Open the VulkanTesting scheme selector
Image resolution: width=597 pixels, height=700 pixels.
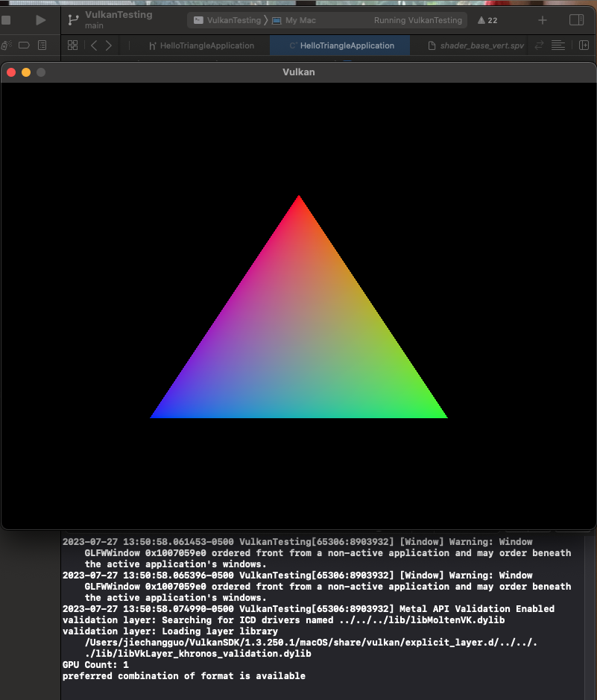coord(227,20)
